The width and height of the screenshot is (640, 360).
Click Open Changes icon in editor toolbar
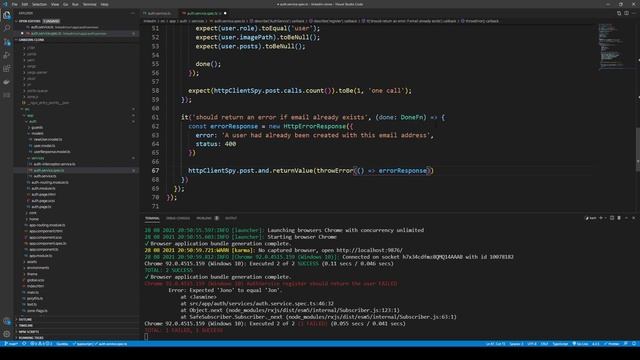(x=619, y=13)
